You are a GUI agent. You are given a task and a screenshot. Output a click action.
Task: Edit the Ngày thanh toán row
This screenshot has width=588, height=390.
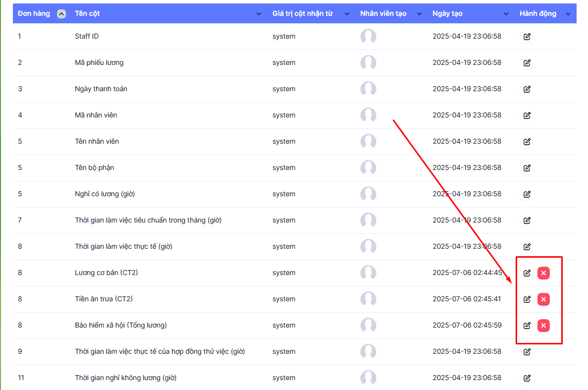(527, 89)
